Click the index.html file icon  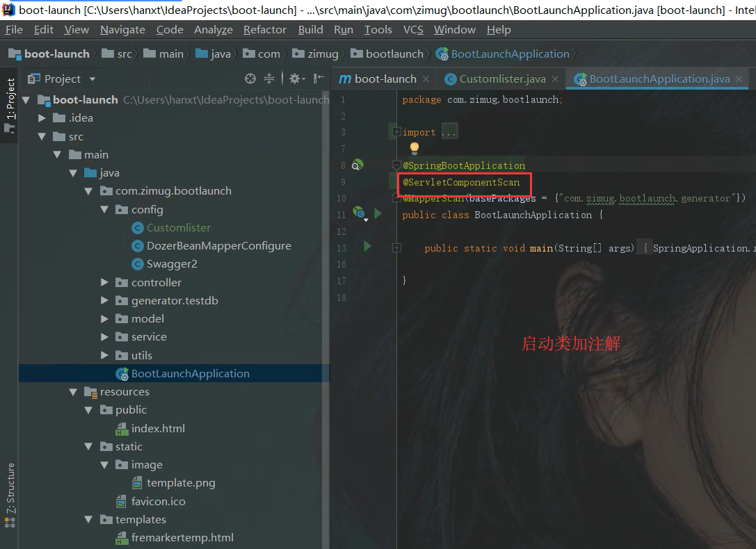pyautogui.click(x=122, y=429)
